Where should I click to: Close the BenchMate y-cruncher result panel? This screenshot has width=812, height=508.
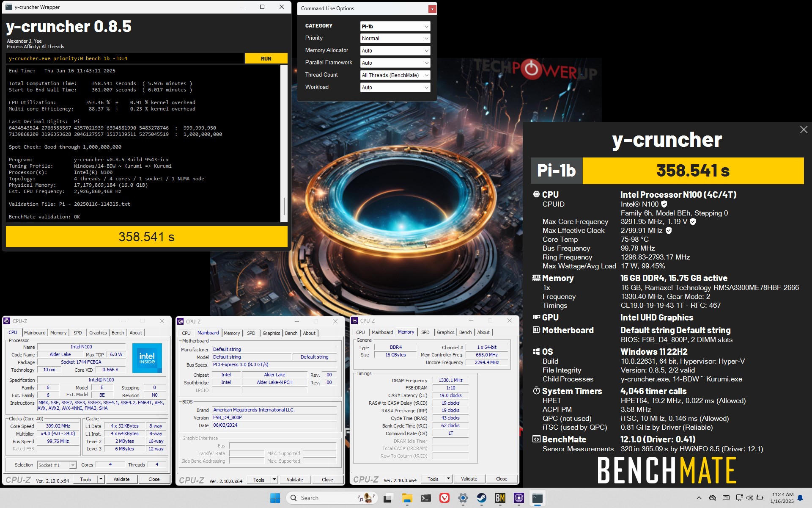804,130
